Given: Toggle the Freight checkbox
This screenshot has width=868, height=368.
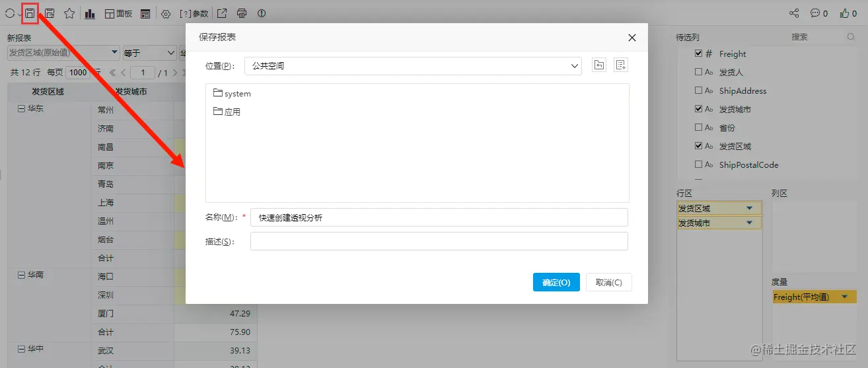Looking at the screenshot, I should 699,54.
